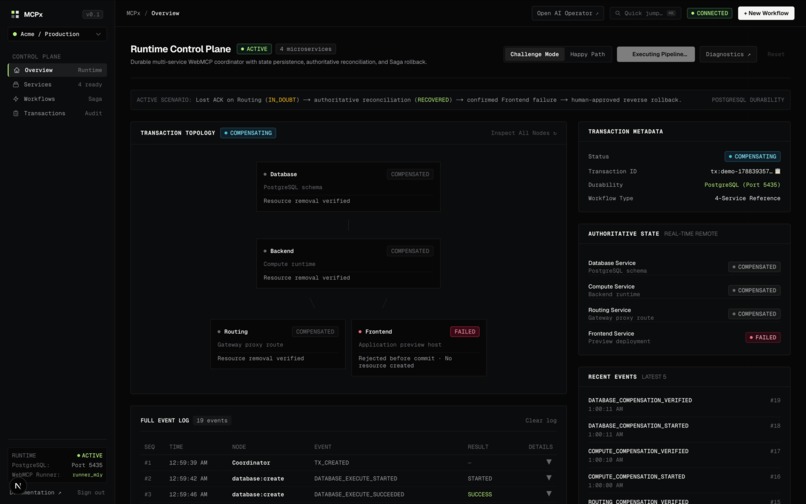Click the POSTGRESQL DURABILITY label

pos(748,100)
